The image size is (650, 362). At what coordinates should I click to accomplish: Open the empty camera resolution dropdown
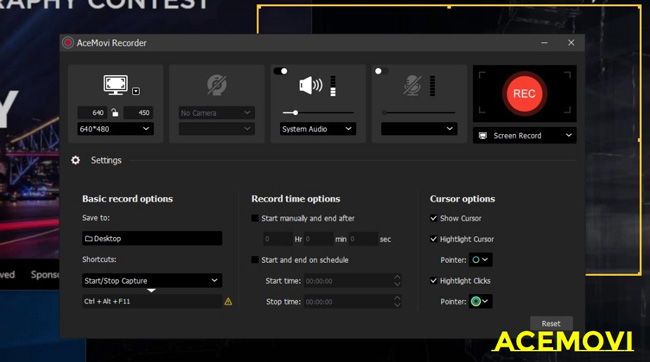(216, 129)
